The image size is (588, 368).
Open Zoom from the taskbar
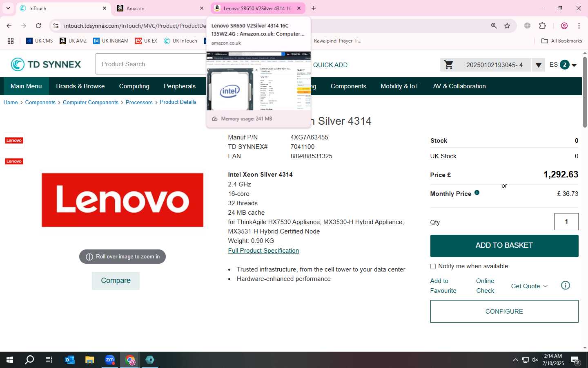[110, 360]
